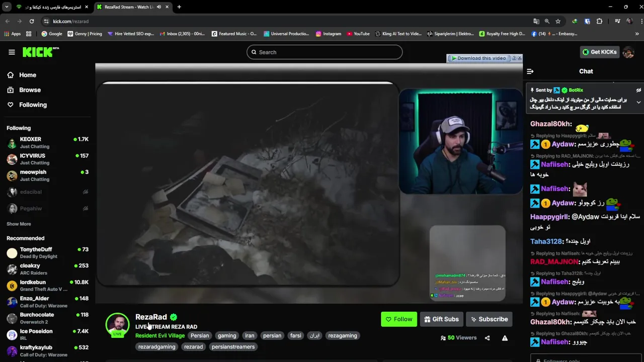
Task: Click the KICK logo
Action: click(x=40, y=52)
